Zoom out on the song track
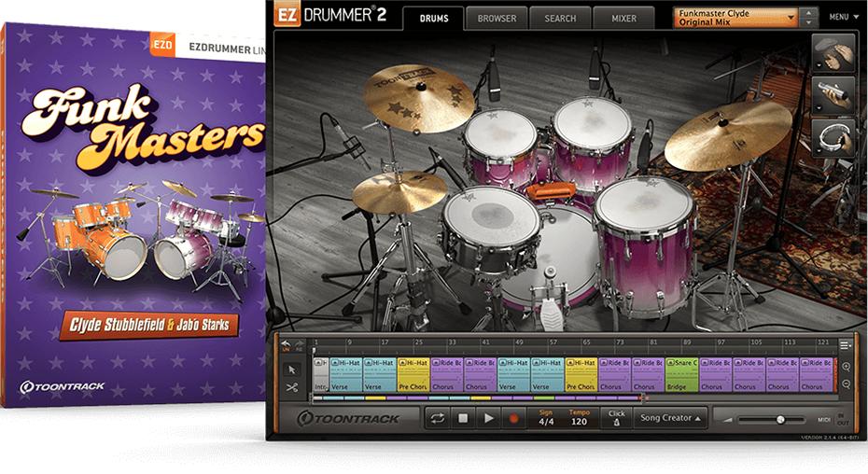 (x=846, y=384)
